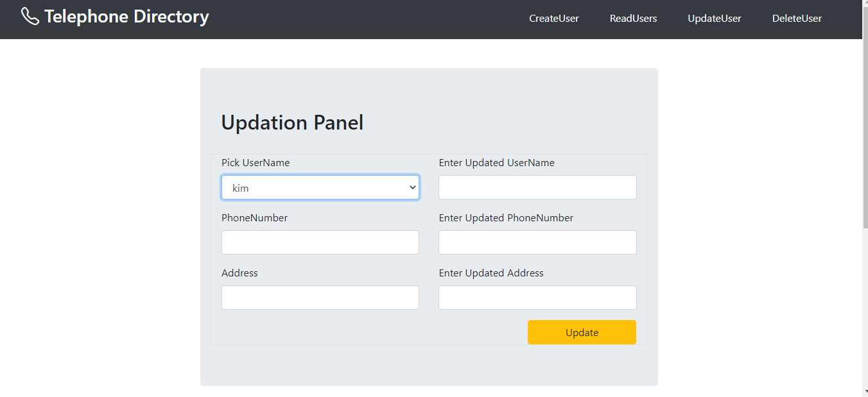
Task: Click the Address input box
Action: (x=320, y=297)
